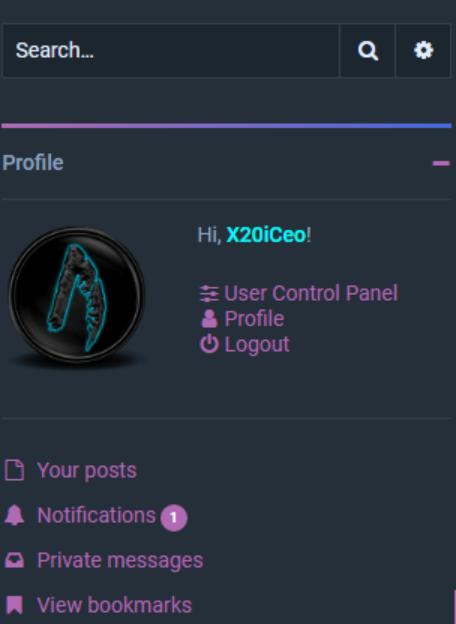This screenshot has width=456, height=624.
Task: Open the Profile link under username
Action: (x=254, y=319)
